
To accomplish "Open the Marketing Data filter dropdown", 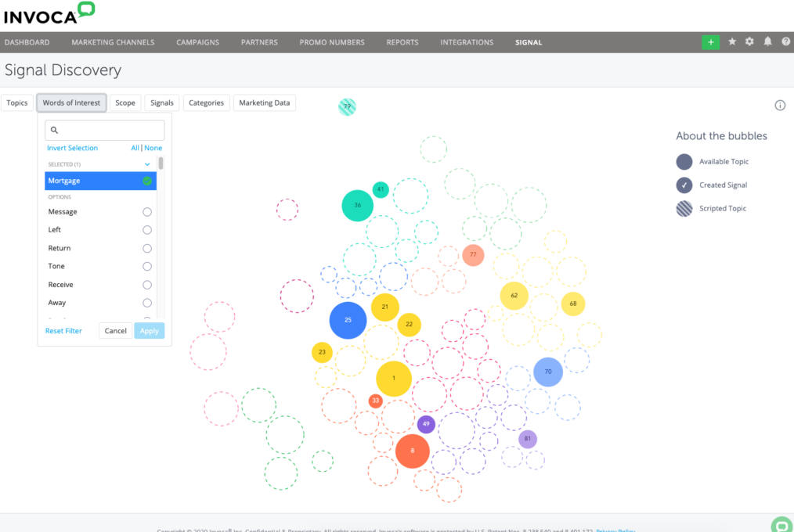I will coord(265,102).
